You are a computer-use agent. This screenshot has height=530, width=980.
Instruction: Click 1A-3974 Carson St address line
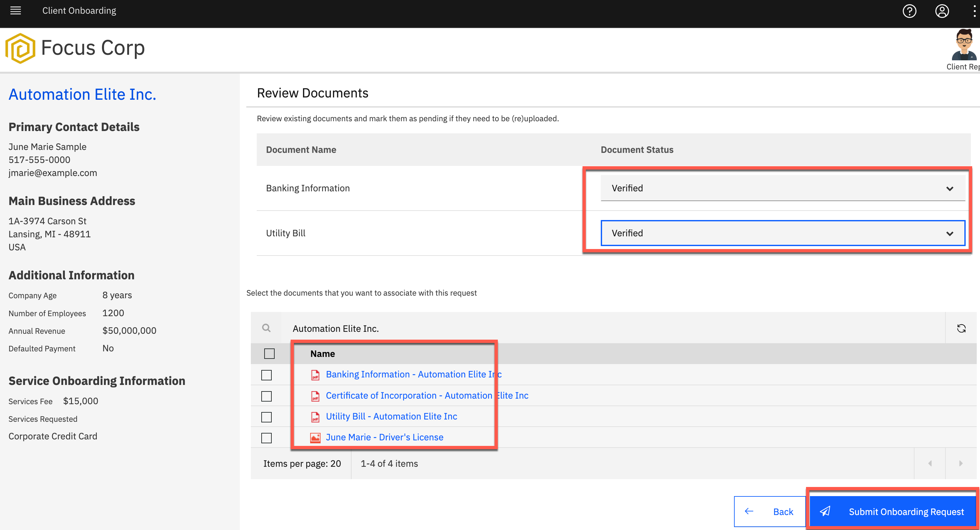[47, 221]
